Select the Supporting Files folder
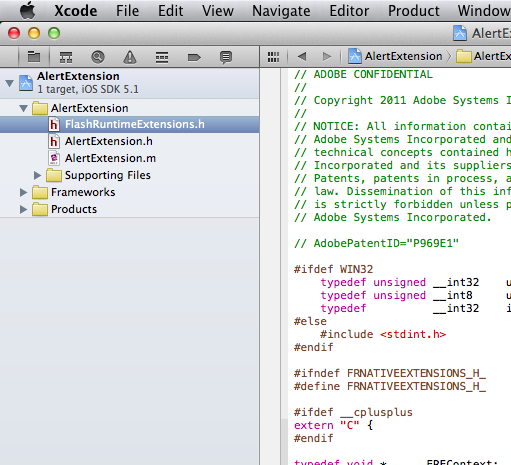 [129, 175]
